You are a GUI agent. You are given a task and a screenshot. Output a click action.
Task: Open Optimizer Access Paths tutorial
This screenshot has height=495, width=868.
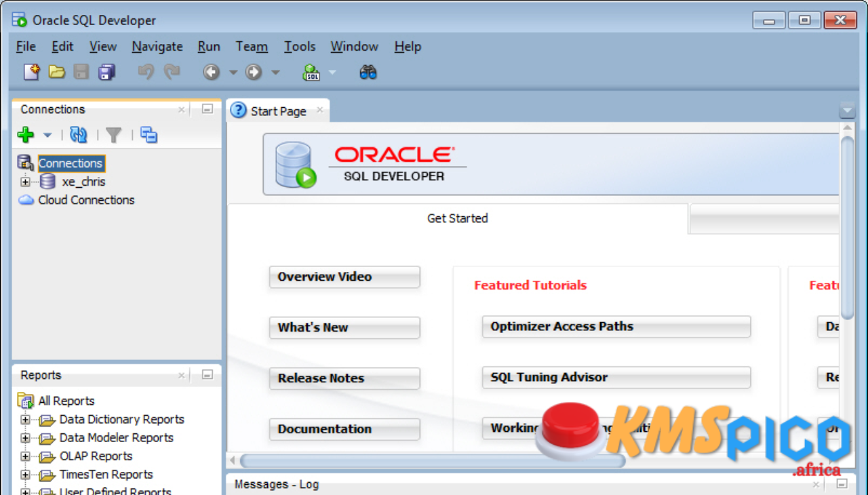pos(616,326)
